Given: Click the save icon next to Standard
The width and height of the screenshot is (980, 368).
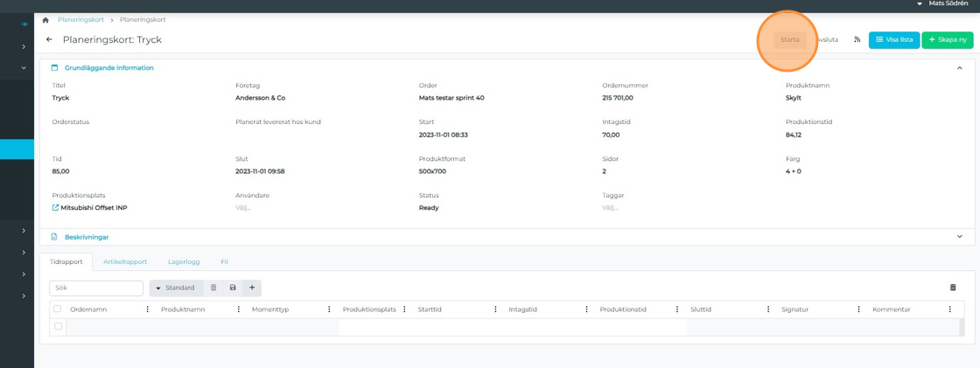Looking at the screenshot, I should (x=233, y=288).
